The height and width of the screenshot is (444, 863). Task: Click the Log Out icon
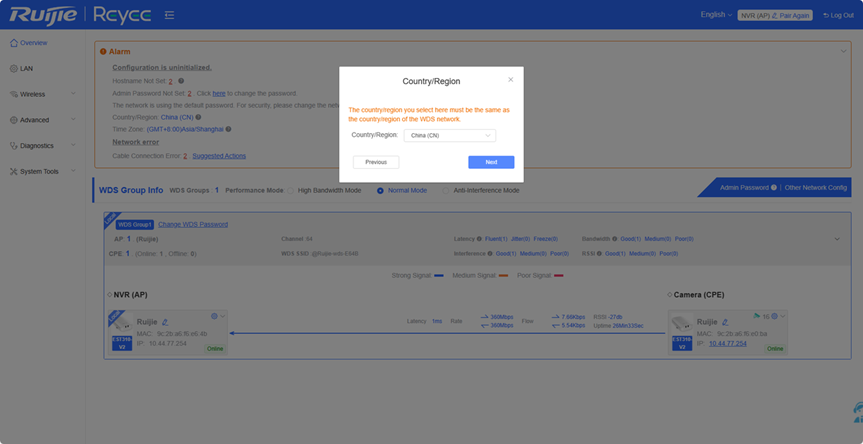(x=825, y=15)
